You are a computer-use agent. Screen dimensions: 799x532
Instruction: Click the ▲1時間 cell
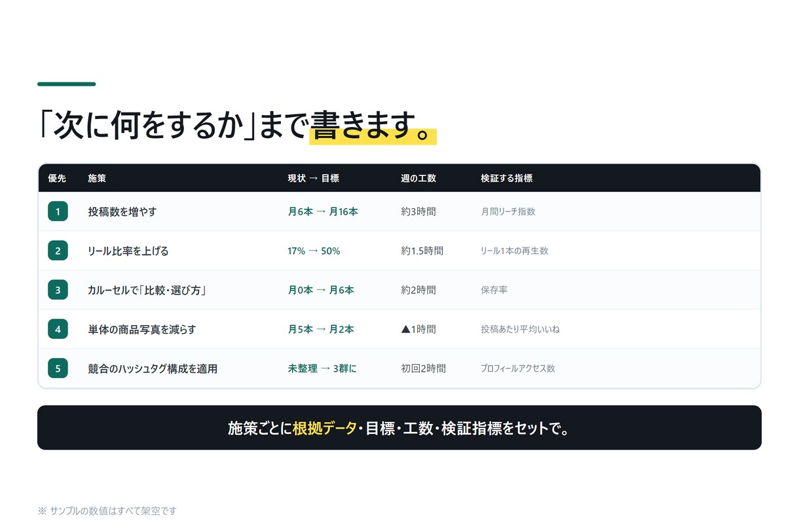[x=418, y=329]
